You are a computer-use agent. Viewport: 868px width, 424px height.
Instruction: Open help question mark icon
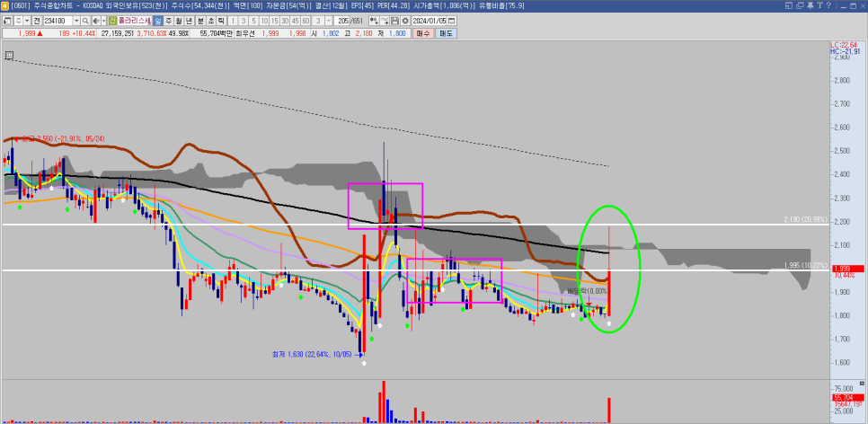(x=828, y=5)
